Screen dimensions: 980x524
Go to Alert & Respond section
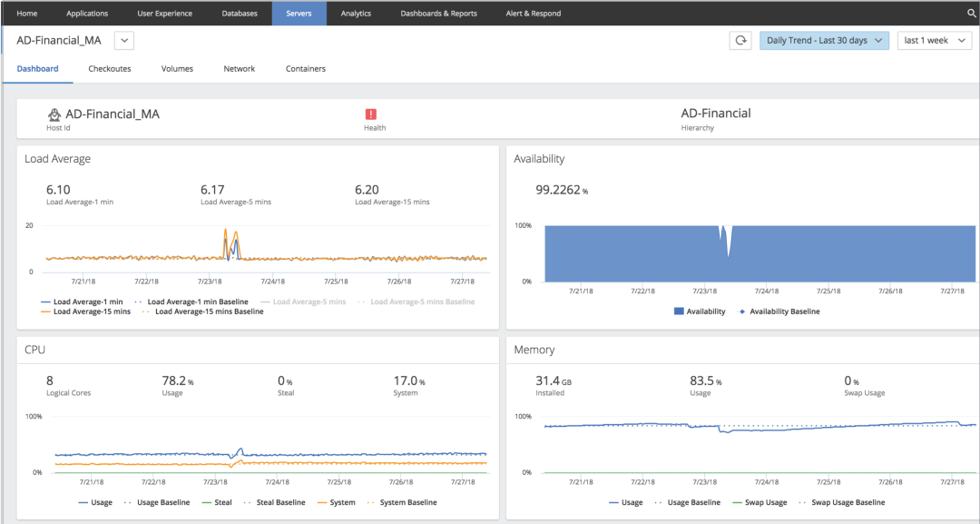click(533, 14)
